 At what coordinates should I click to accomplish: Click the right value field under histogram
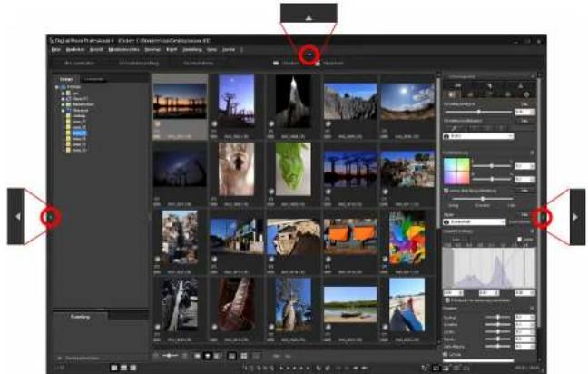click(525, 293)
